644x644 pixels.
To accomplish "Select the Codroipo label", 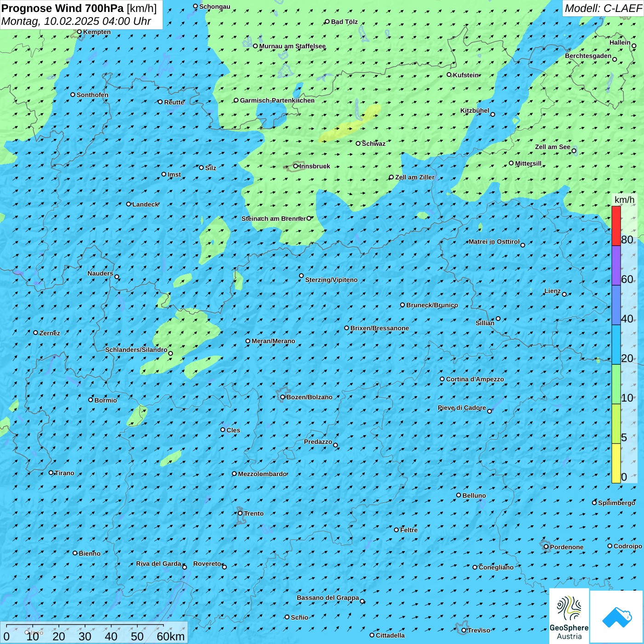I will (x=628, y=546).
